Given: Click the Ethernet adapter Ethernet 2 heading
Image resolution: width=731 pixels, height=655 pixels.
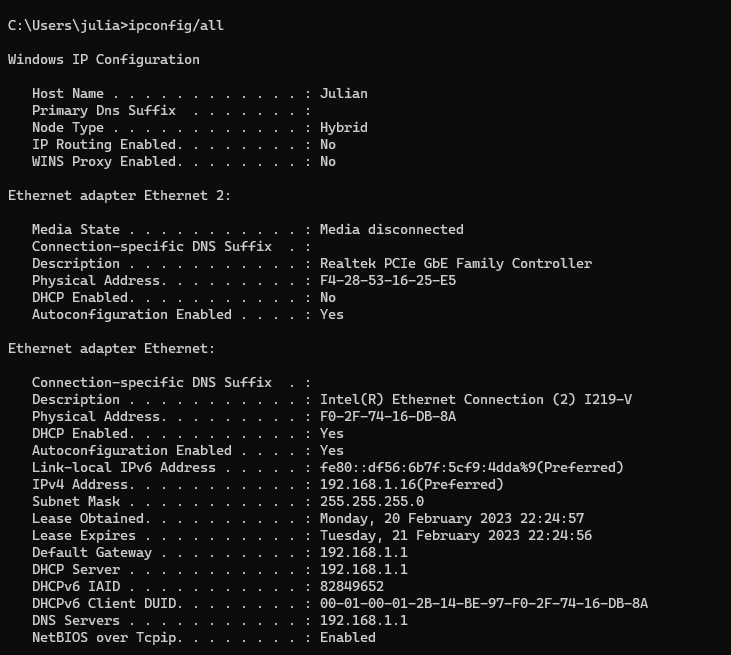Looking at the screenshot, I should click(119, 195).
